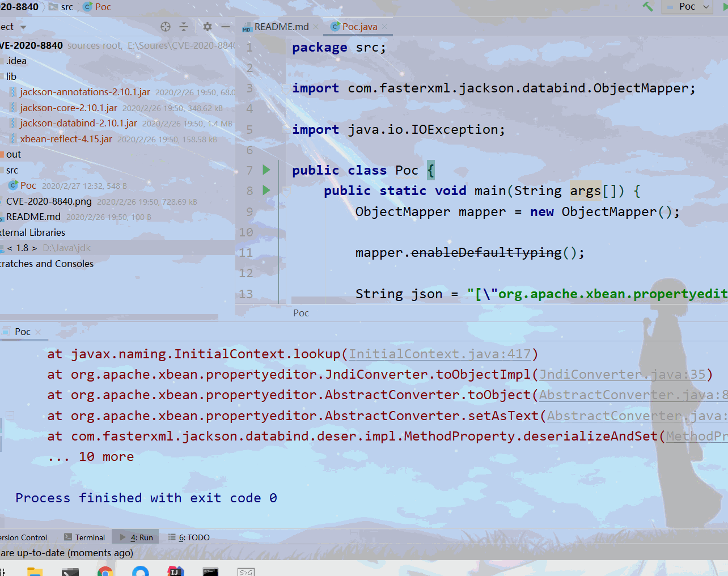This screenshot has height=576, width=728.
Task: Expand the '... 10 more' stack frames
Action: coord(91,456)
